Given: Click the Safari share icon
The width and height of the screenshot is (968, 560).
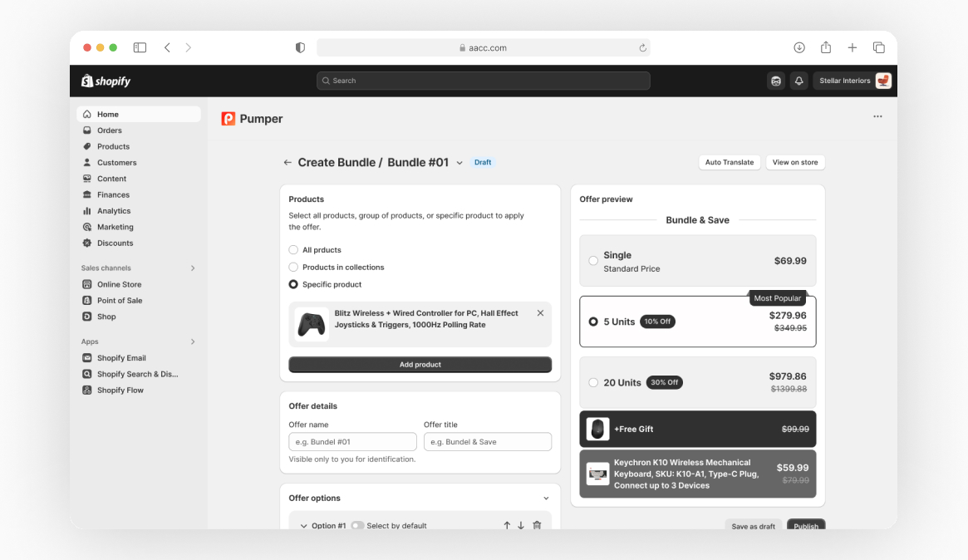Looking at the screenshot, I should (x=826, y=48).
